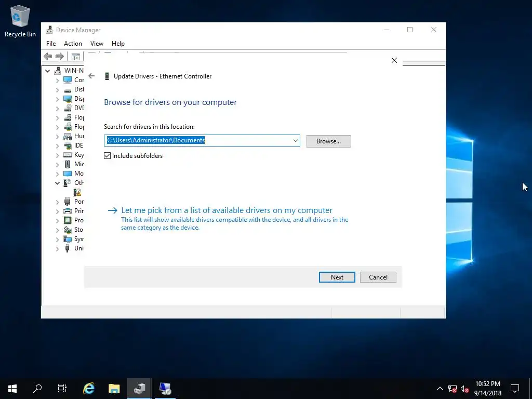
Task: Expand the Cor (Computer) tree node
Action: click(x=57, y=81)
